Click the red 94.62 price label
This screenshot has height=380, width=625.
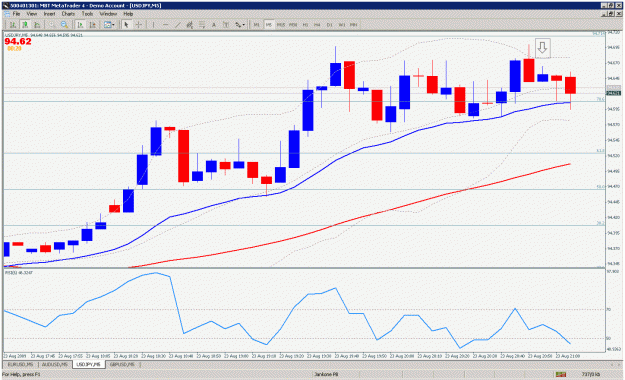click(18, 41)
